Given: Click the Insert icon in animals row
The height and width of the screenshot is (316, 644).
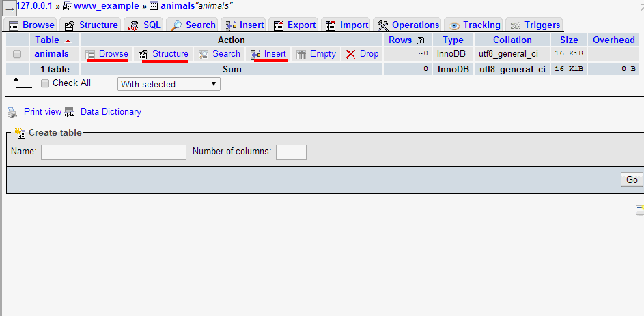Looking at the screenshot, I should coord(255,55).
